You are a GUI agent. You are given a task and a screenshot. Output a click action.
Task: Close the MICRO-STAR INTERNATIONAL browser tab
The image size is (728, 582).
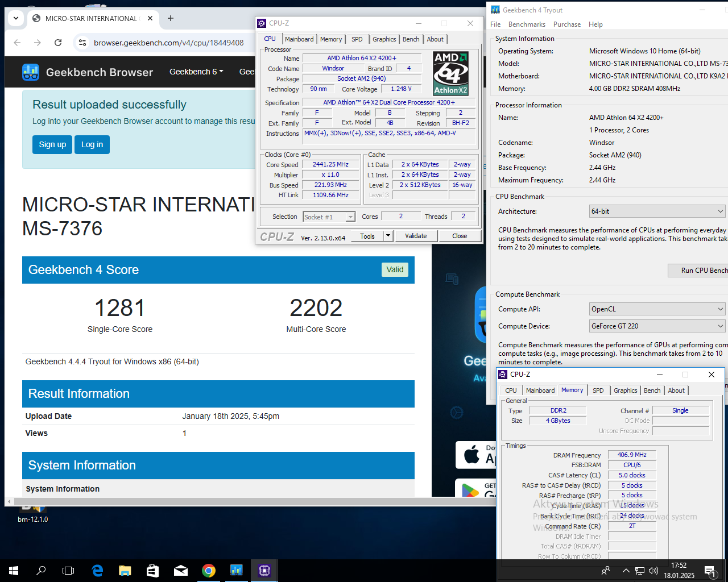point(150,18)
